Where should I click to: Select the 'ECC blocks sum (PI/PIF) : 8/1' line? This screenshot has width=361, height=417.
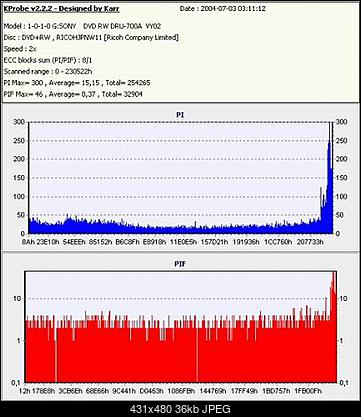point(48,60)
